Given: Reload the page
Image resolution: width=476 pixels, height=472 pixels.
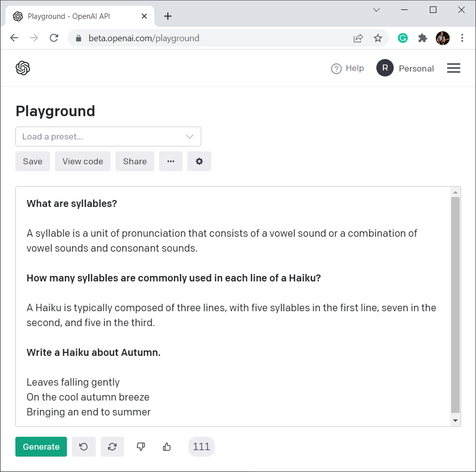Looking at the screenshot, I should tap(54, 38).
